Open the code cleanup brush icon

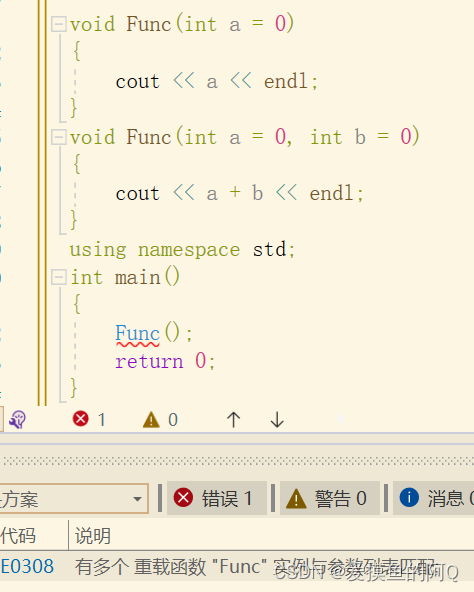click(x=17, y=419)
